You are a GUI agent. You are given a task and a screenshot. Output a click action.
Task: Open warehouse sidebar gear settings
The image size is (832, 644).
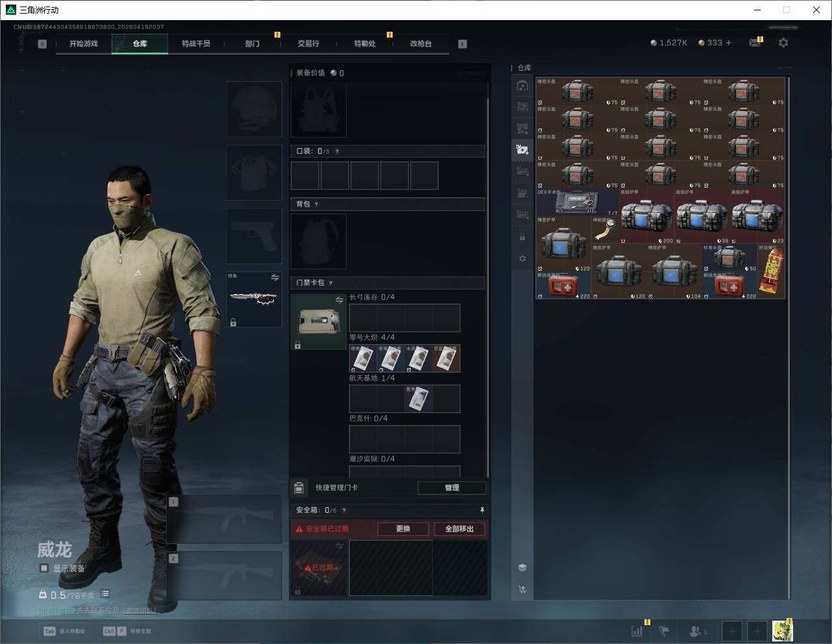[x=522, y=258]
